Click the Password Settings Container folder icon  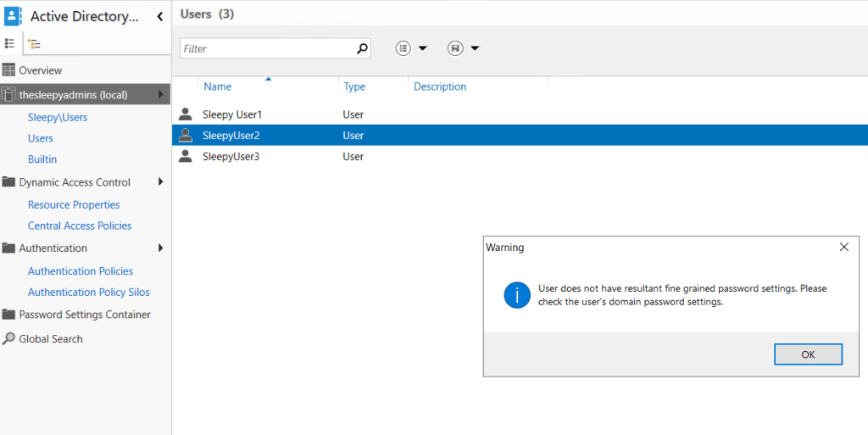[x=9, y=315]
